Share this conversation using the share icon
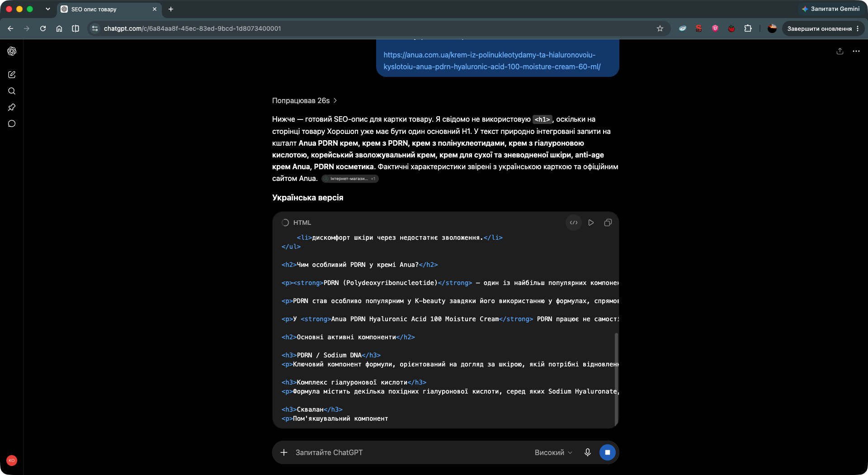Screen dimensions: 868x475 pos(840,51)
